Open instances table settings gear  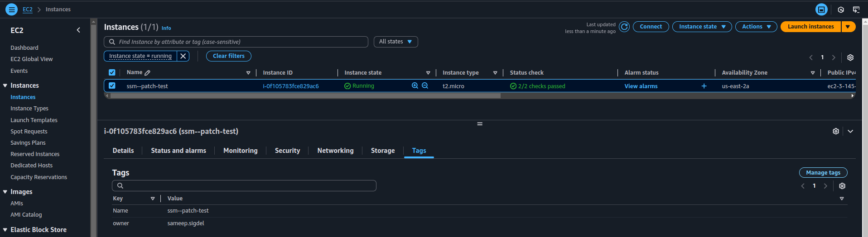coord(850,57)
